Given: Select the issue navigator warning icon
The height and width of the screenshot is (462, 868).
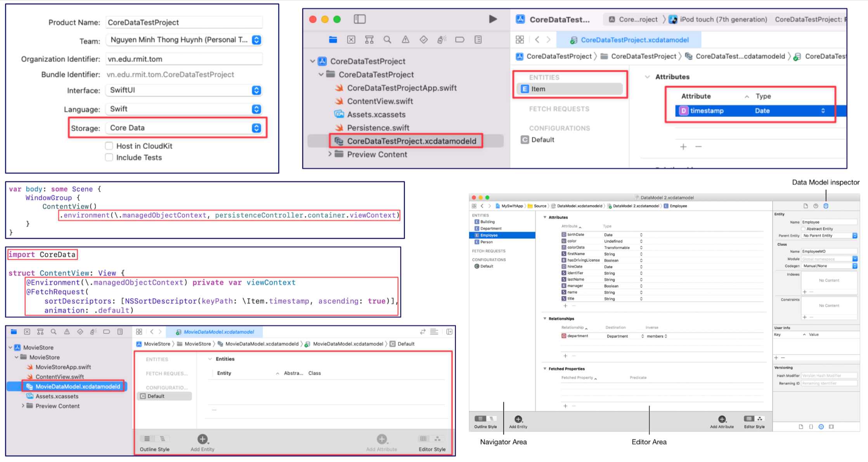Looking at the screenshot, I should pyautogui.click(x=405, y=39).
